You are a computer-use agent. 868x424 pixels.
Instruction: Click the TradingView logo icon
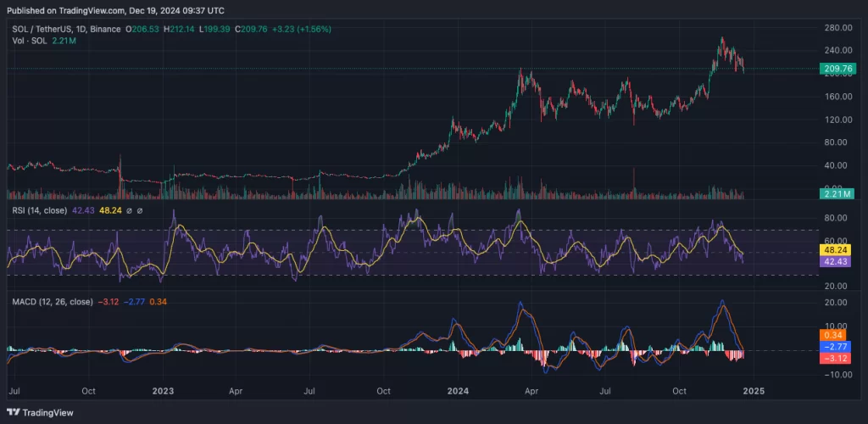coord(13,412)
